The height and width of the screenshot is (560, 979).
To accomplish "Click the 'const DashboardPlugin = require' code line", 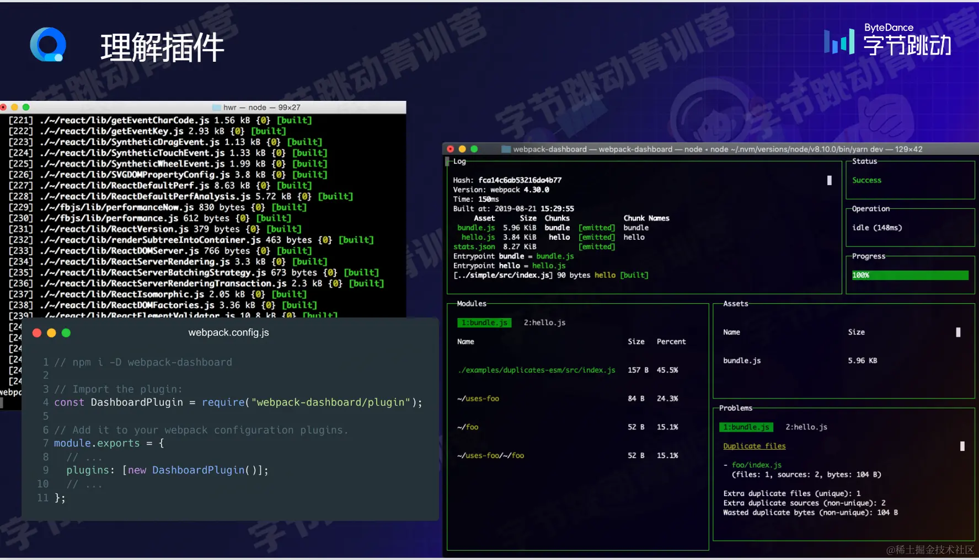I will (x=238, y=402).
